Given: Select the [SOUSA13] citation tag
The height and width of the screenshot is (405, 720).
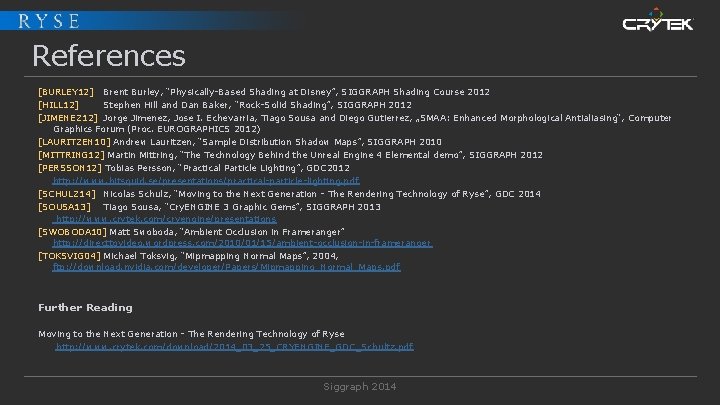Looking at the screenshot, I should (64, 207).
